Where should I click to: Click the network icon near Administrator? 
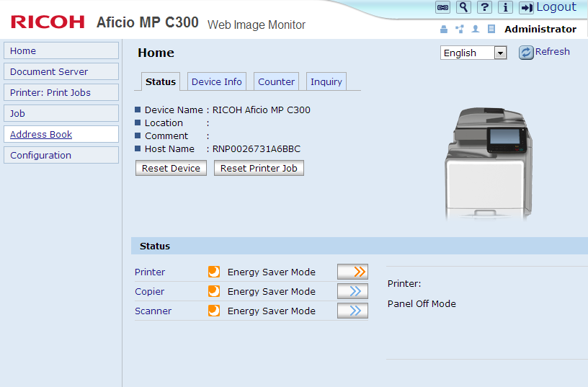(460, 30)
